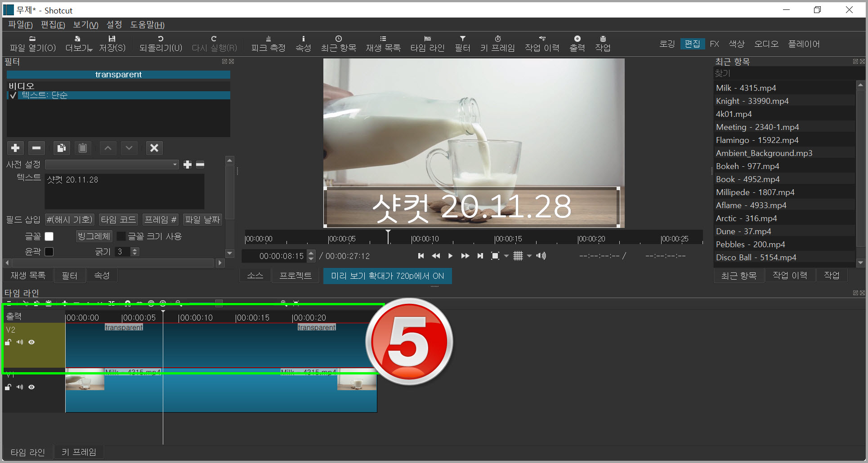Move filter up with the up arrow

[x=108, y=148]
